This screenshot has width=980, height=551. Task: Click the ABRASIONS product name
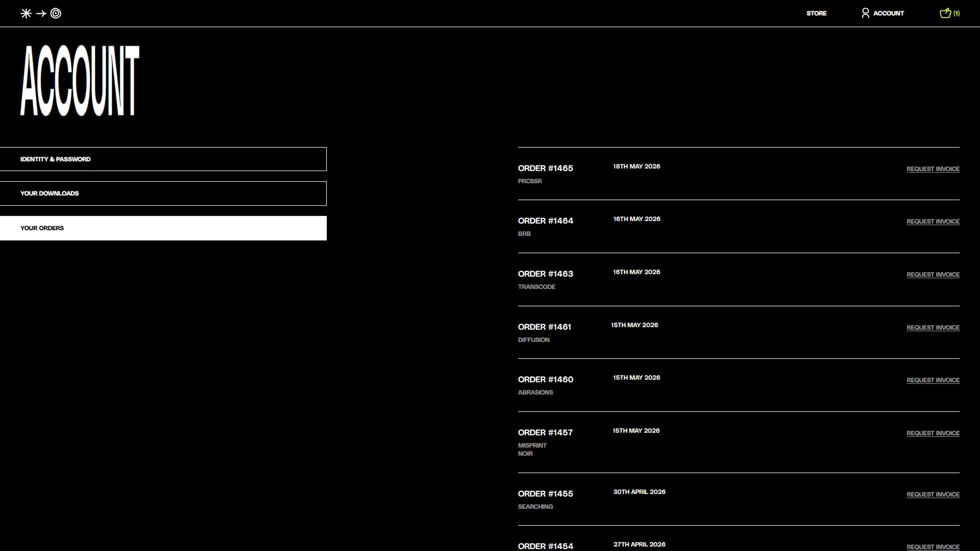click(535, 392)
